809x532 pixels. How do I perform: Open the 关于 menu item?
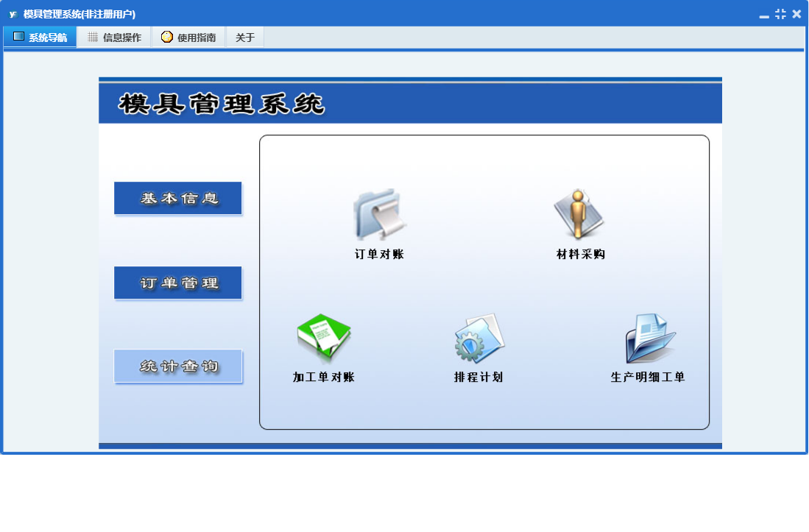pyautogui.click(x=245, y=37)
